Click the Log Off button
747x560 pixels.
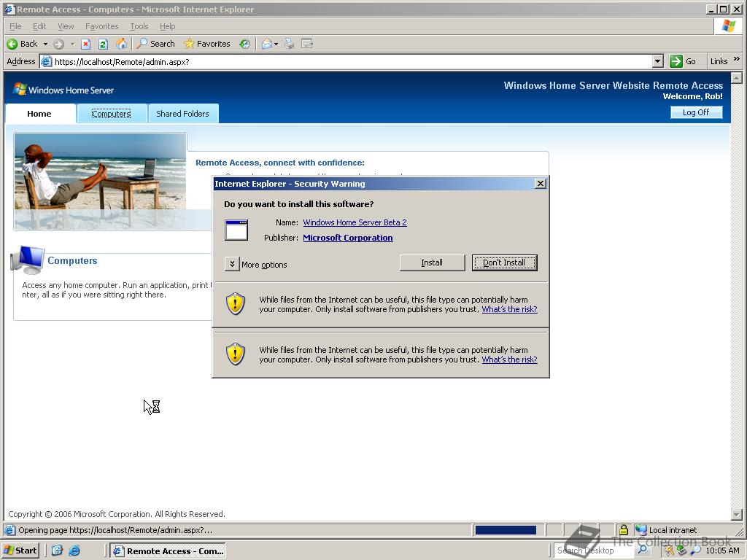pyautogui.click(x=696, y=112)
